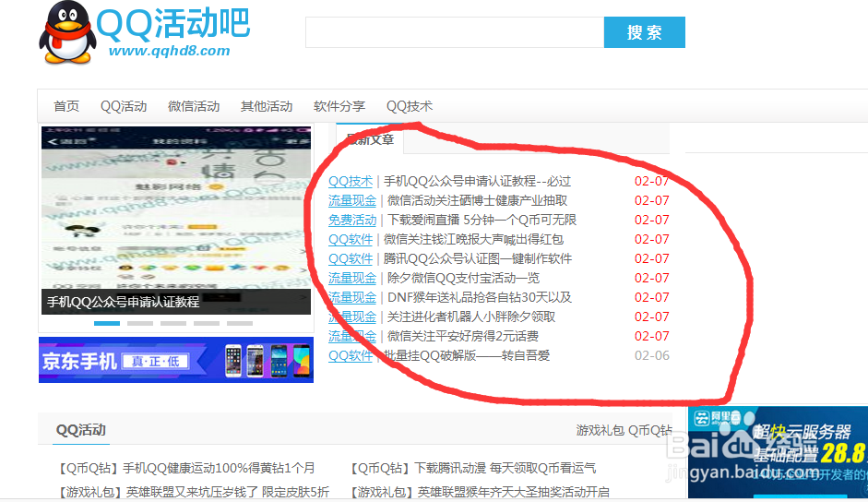Open article 除夕微信QQ支付宝活动一览
868x502 pixels.
click(463, 278)
